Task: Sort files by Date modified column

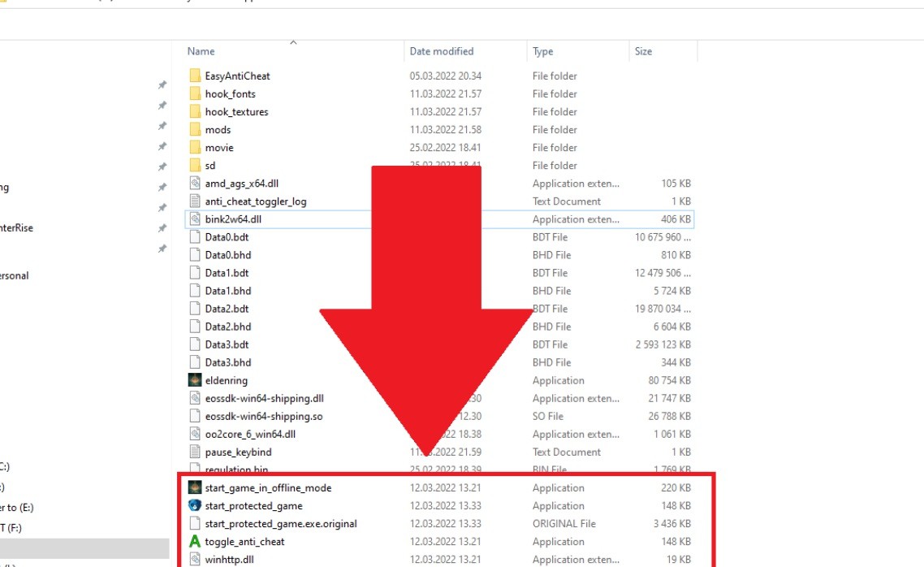Action: (442, 51)
